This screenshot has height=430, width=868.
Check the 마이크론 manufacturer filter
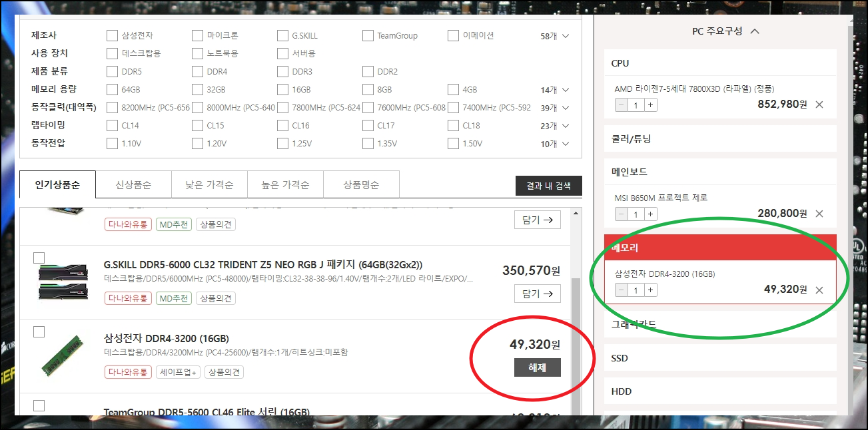[x=197, y=35]
